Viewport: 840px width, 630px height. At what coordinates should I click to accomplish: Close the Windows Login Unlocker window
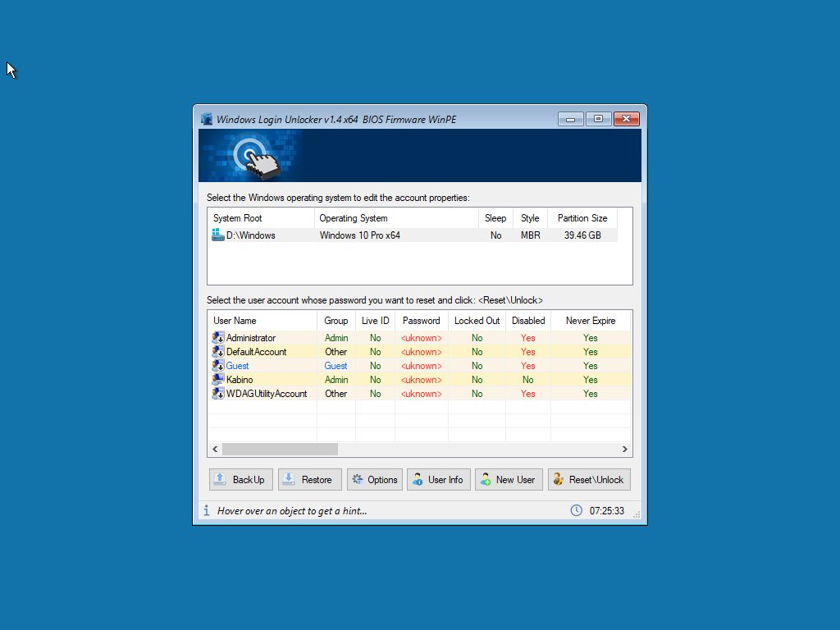[x=626, y=119]
